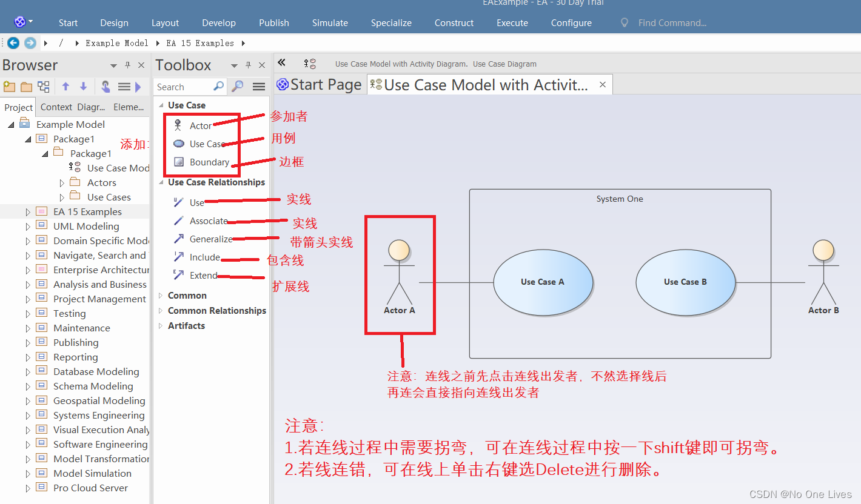Collapse the Example Model tree root
Screen dimensions: 861x504
click(11, 124)
